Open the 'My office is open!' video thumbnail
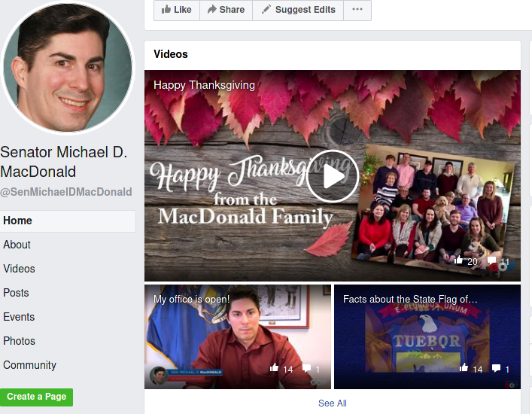Viewport: 532px width, 414px height. click(x=238, y=336)
